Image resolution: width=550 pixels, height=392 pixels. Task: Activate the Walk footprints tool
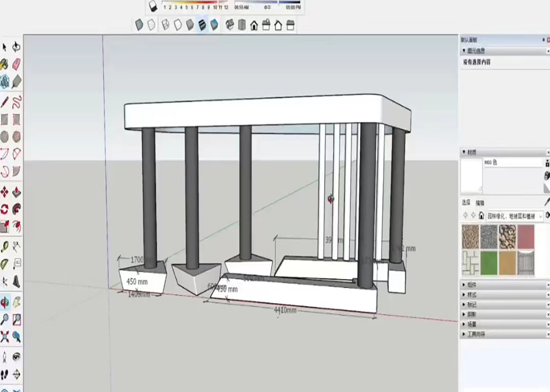click(5, 374)
